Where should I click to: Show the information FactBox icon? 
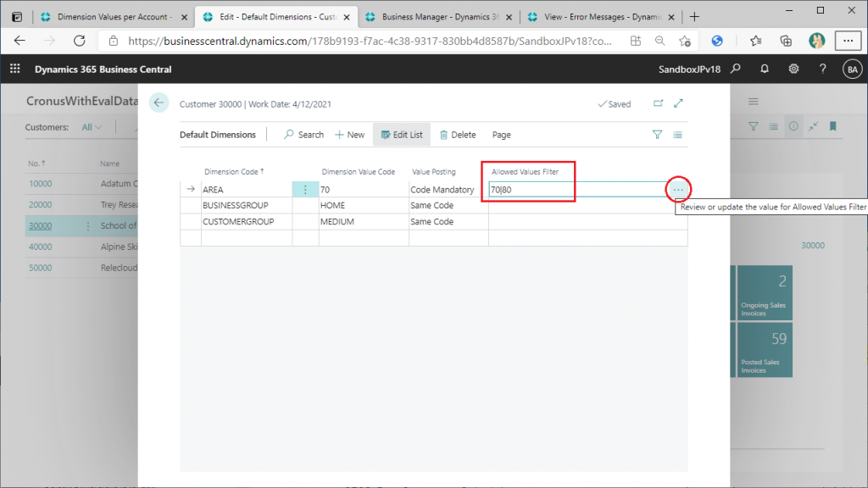(x=793, y=126)
